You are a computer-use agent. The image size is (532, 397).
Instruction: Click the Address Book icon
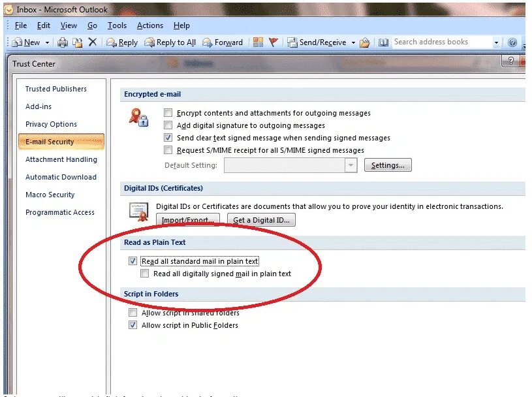tap(383, 42)
